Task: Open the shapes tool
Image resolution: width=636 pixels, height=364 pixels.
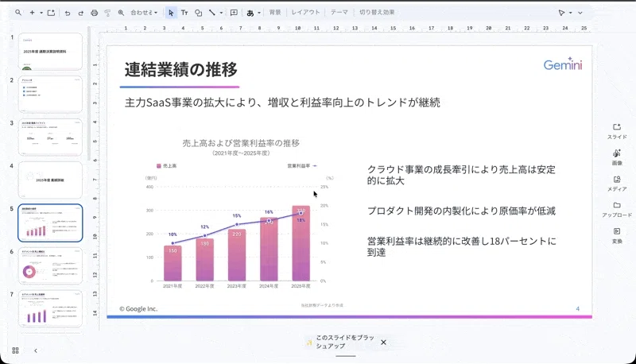Action: tap(198, 13)
